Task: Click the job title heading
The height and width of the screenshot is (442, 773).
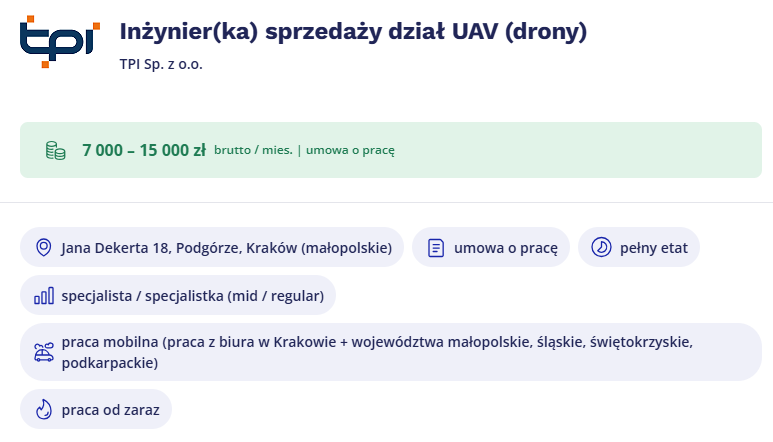Action: coord(353,32)
